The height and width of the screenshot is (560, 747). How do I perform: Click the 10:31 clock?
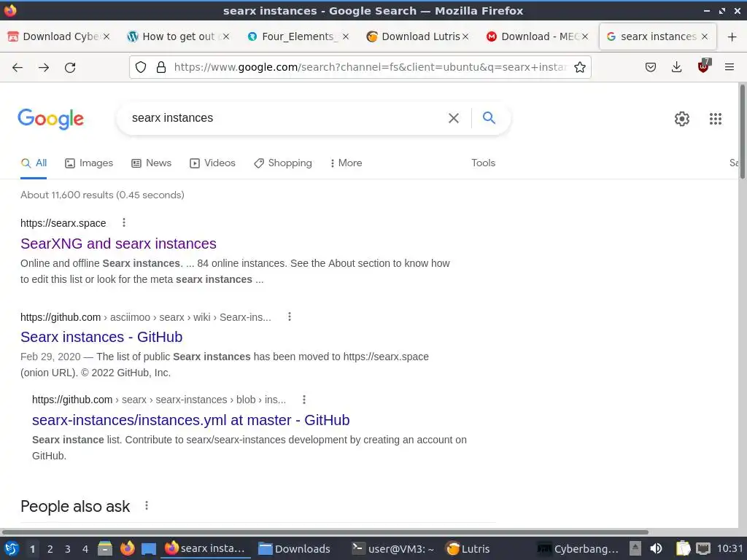pyautogui.click(x=729, y=548)
